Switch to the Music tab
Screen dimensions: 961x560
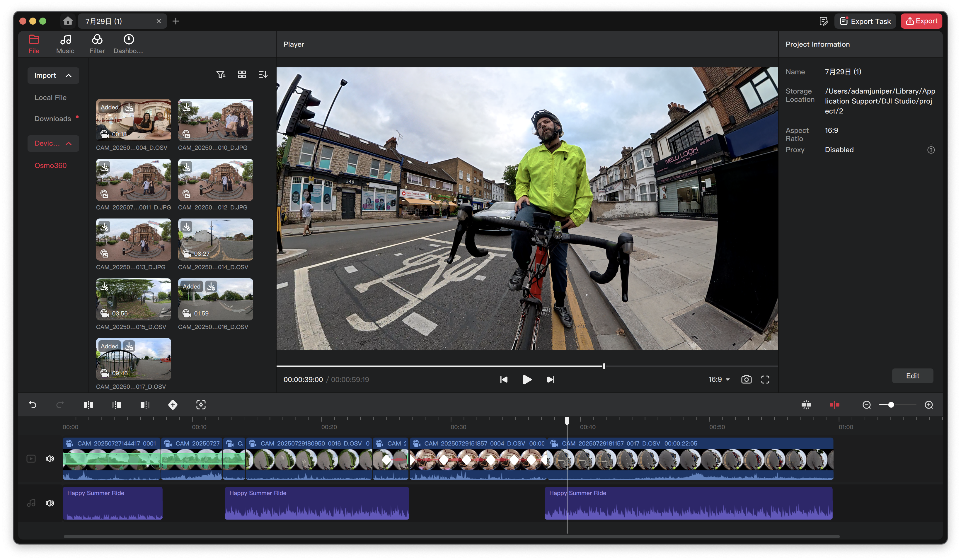pyautogui.click(x=65, y=44)
